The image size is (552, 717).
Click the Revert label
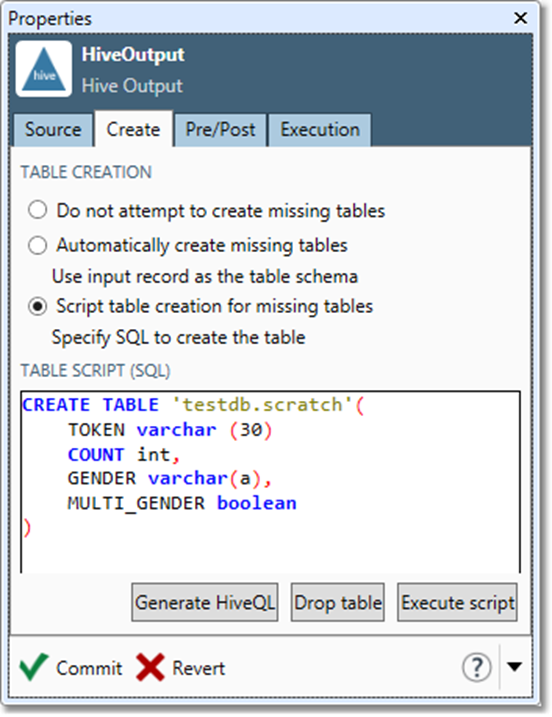point(198,668)
